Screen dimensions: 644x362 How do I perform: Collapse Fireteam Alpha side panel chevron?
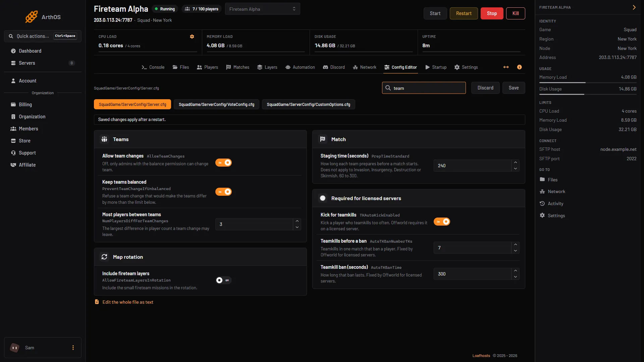tap(634, 7)
